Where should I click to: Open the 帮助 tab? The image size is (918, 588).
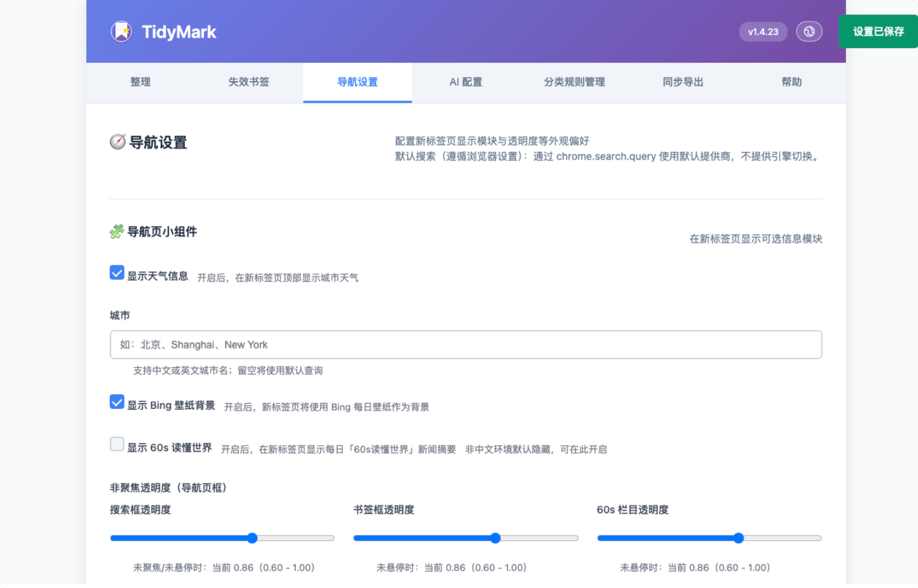(x=791, y=82)
